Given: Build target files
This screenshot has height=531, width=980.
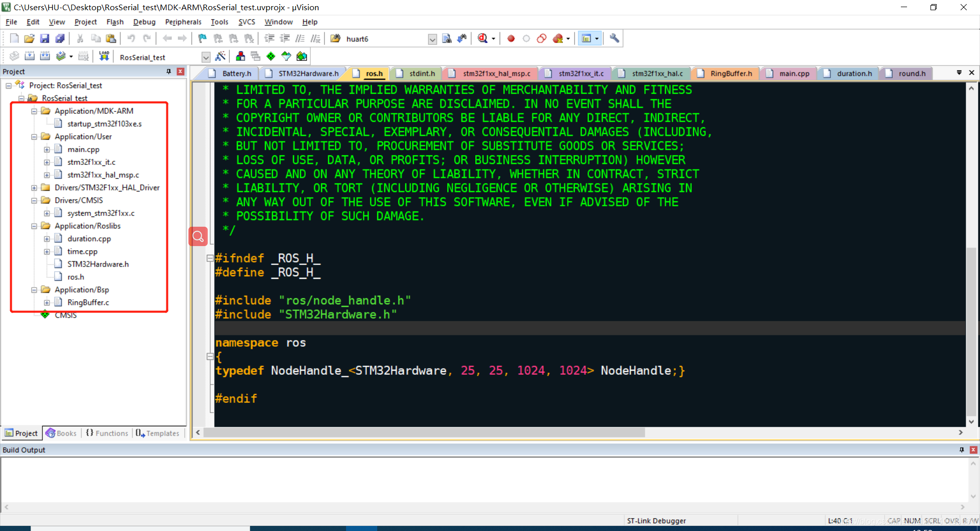Looking at the screenshot, I should coord(30,56).
